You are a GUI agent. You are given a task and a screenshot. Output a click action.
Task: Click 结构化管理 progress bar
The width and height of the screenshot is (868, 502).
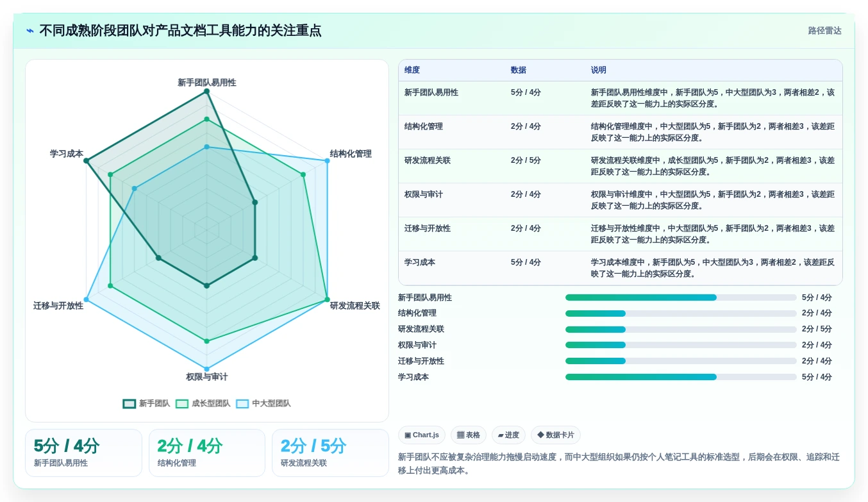(x=681, y=314)
